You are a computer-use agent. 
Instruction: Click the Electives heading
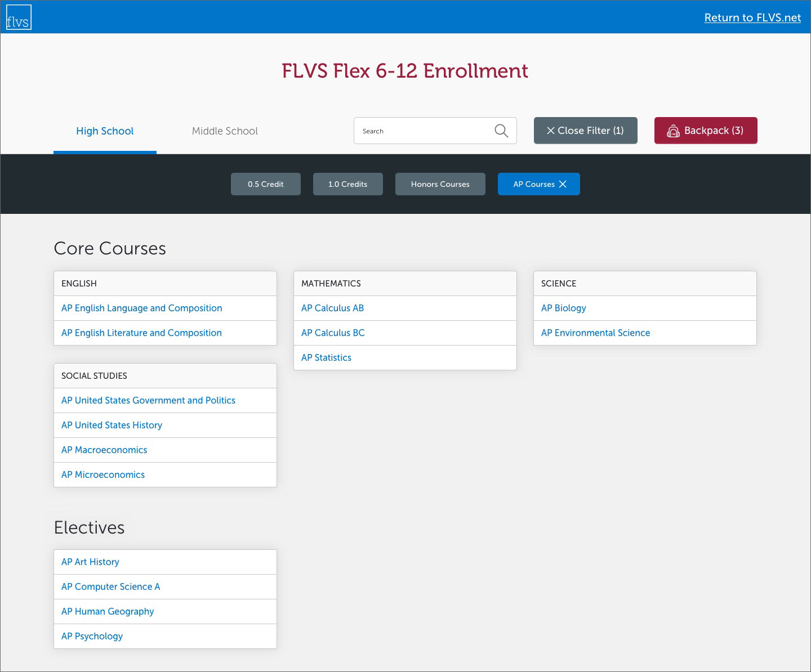(x=89, y=527)
